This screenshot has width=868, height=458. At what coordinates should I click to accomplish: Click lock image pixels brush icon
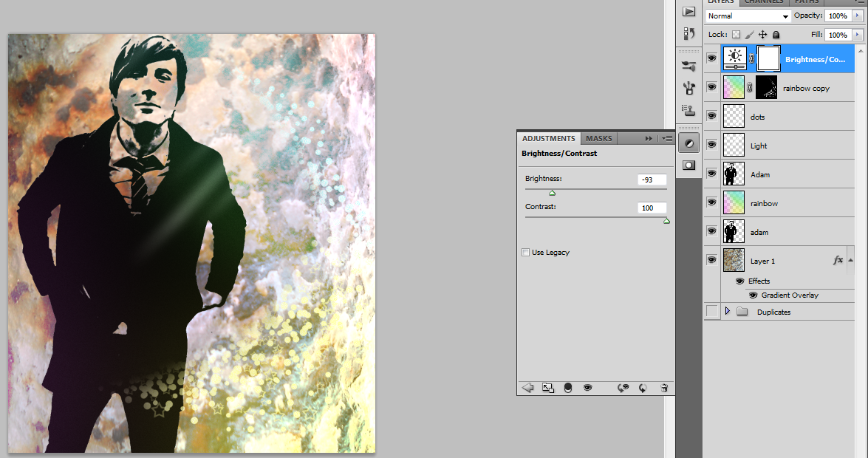click(x=750, y=34)
